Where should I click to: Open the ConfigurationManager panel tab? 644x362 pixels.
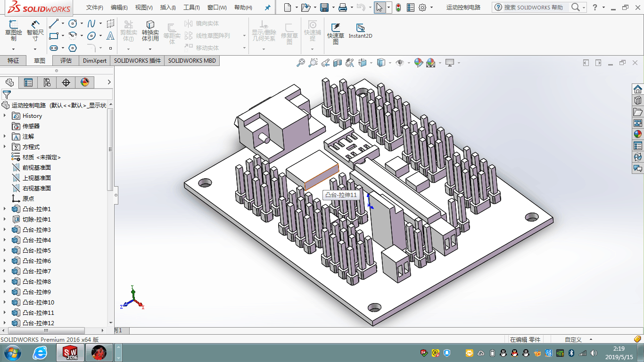point(47,82)
